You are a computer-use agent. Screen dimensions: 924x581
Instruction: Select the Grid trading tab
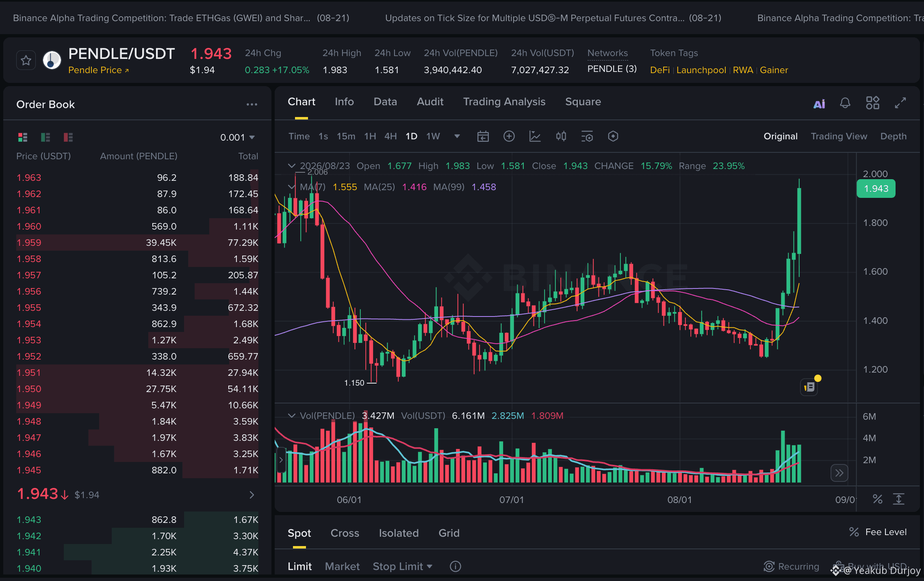click(449, 533)
